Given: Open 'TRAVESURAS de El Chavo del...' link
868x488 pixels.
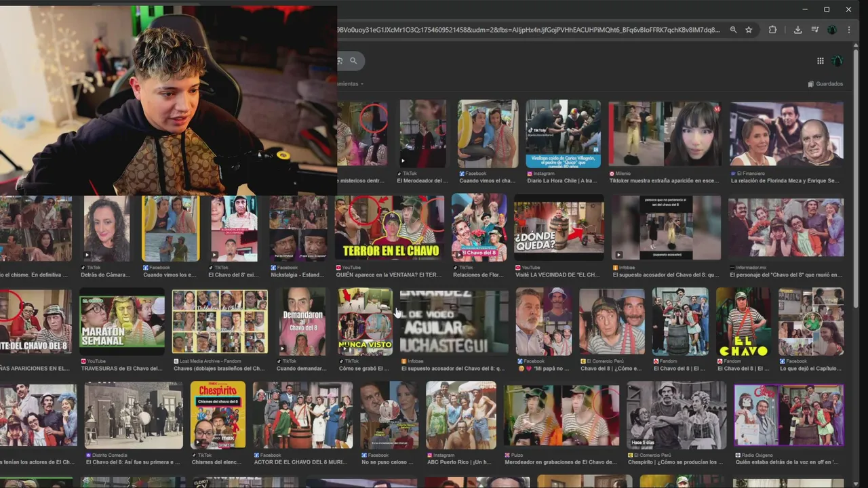Looking at the screenshot, I should (121, 369).
